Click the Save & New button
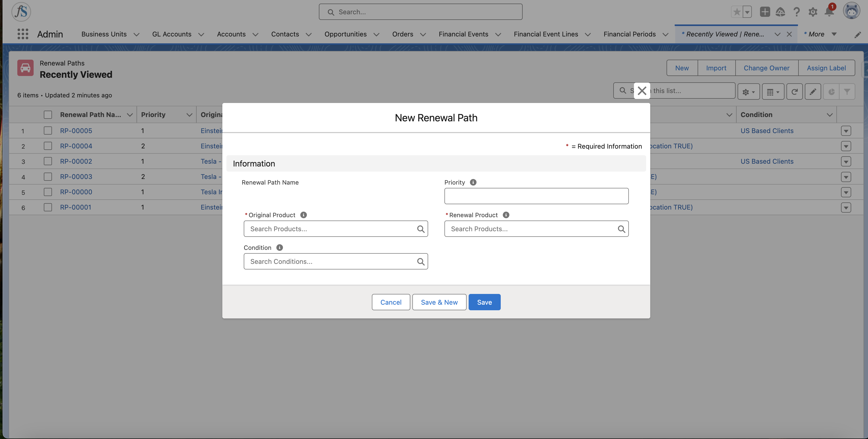The image size is (868, 439). tap(439, 302)
